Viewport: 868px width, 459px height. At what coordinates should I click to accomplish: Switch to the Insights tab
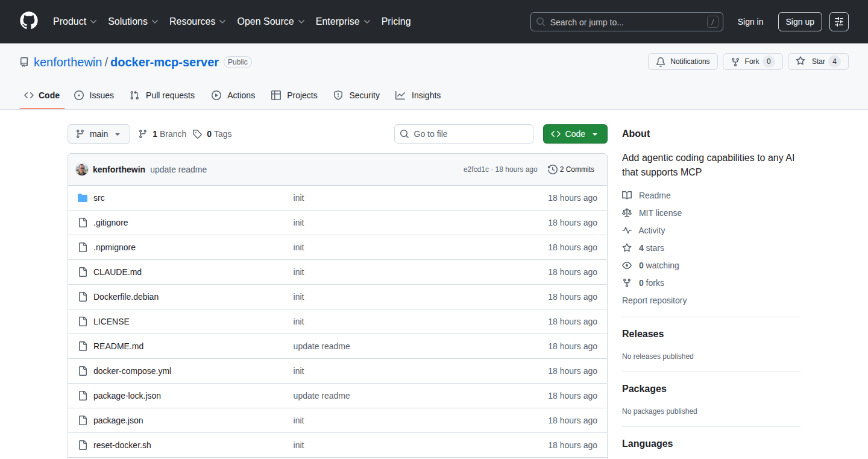(x=418, y=95)
